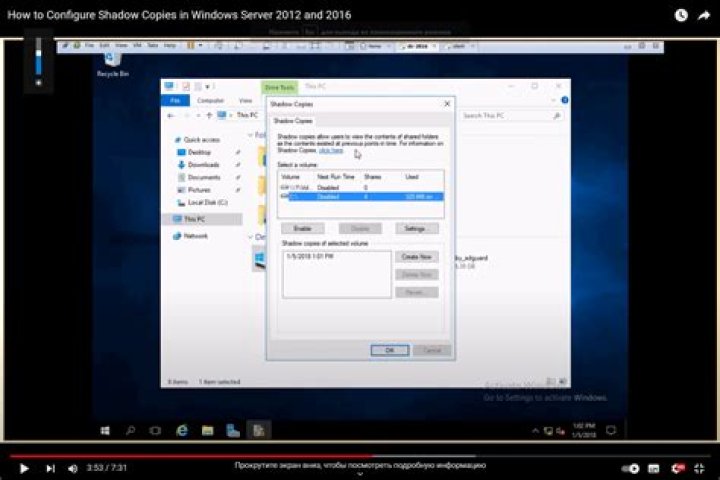The width and height of the screenshot is (720, 480).
Task: Open Server Manager from the taskbar
Action: [233, 431]
